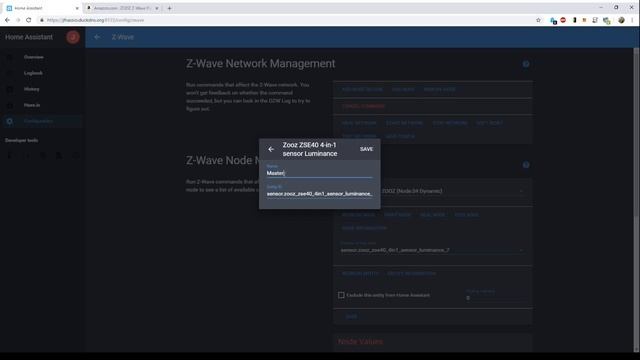640x360 pixels.
Task: Click the browser back button
Action: (x=7, y=20)
